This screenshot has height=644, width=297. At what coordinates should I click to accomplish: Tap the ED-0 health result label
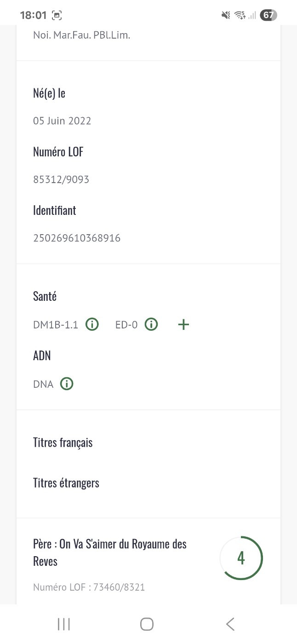click(x=126, y=325)
